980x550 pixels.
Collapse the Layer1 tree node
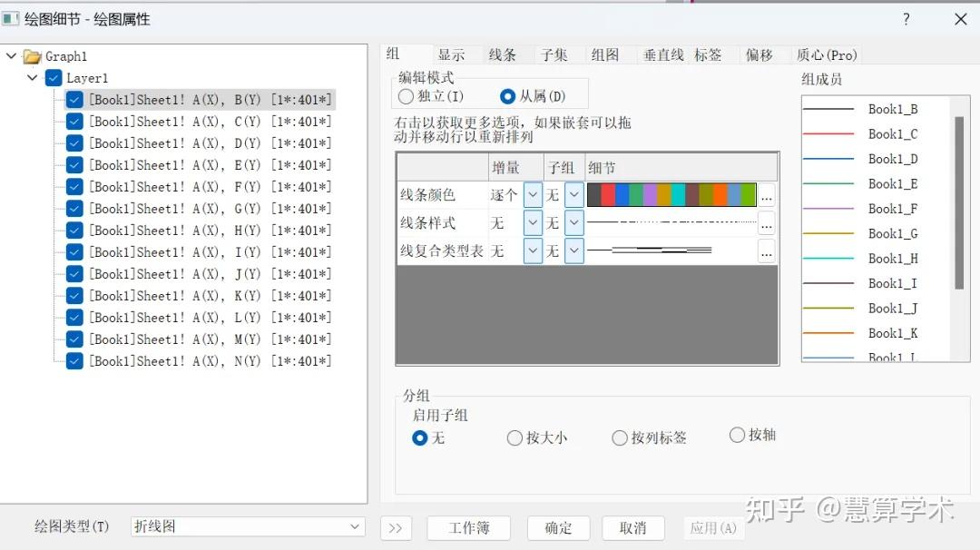(x=33, y=77)
